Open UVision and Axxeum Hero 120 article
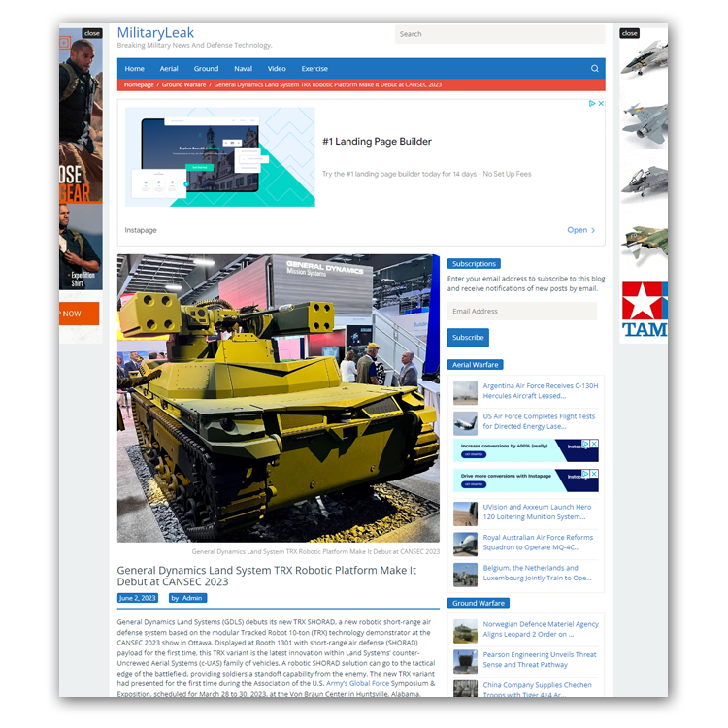The image size is (728, 728). [537, 513]
